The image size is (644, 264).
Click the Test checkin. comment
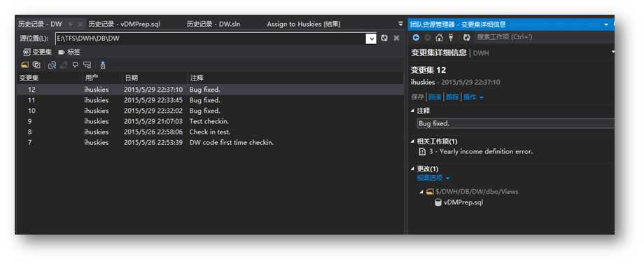pos(209,122)
